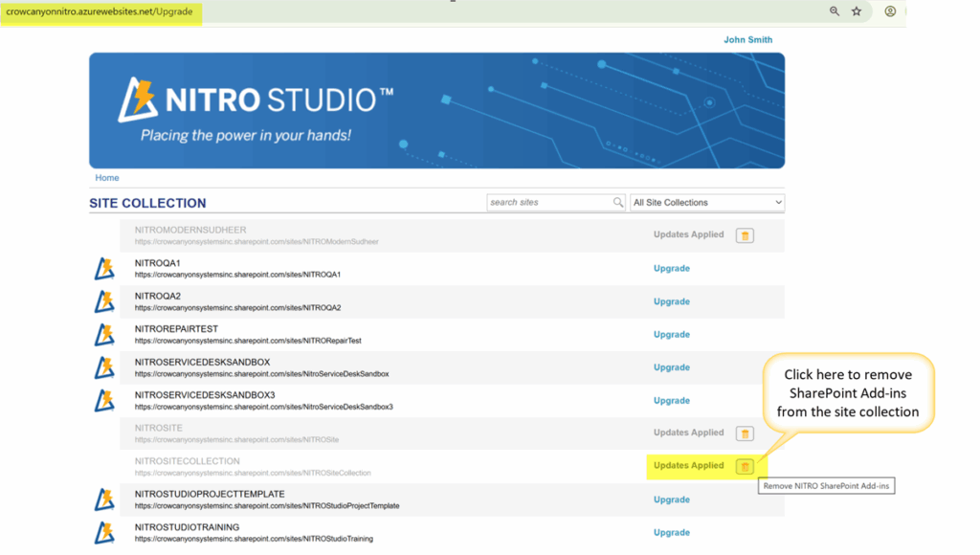Click Updates Applied status in NITROSITE row
This screenshot has width=980, height=555.
689,433
